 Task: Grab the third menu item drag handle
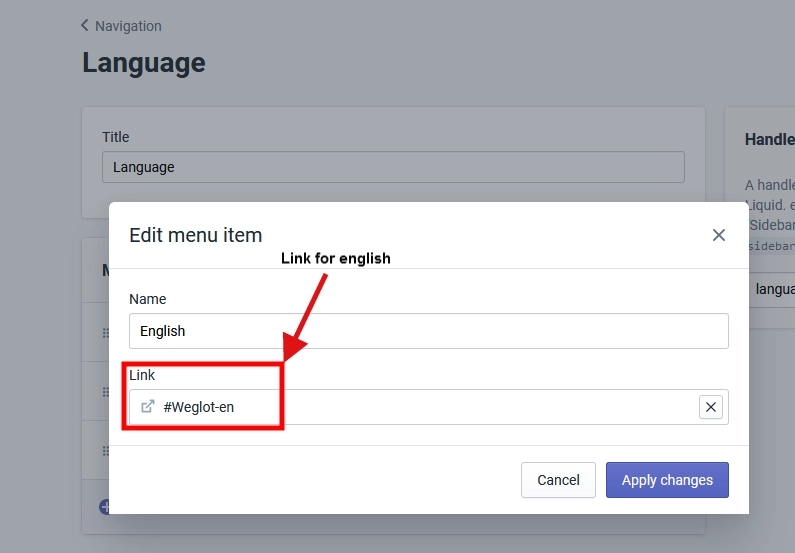103,451
